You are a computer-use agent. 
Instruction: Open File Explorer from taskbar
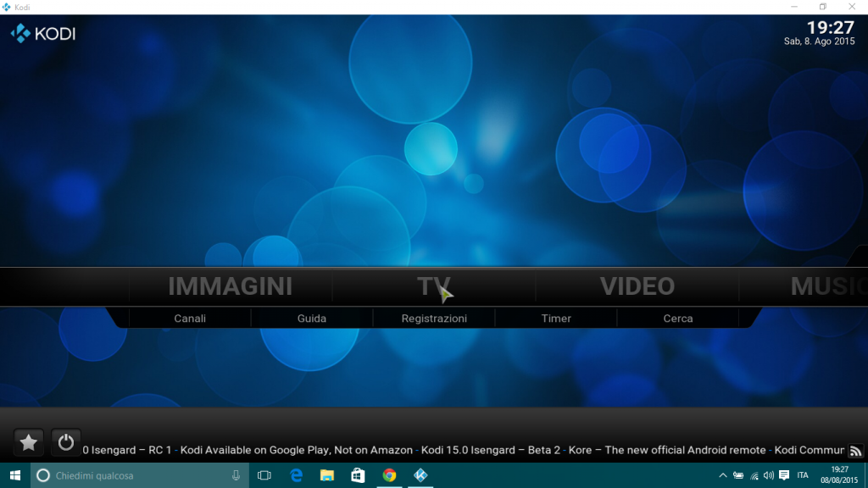(326, 475)
